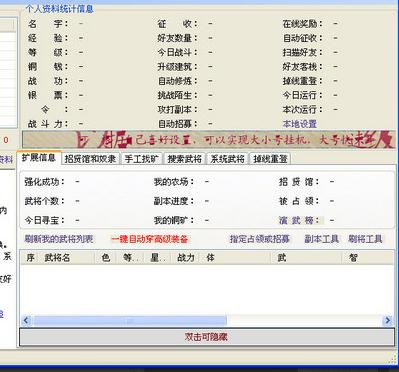Click the 被占领 label

point(299,201)
